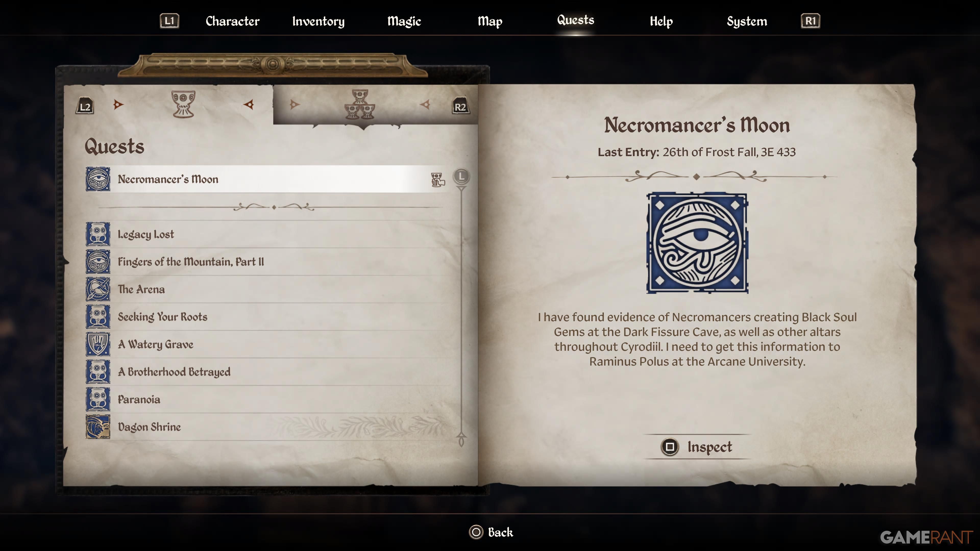Screen dimensions: 980x551
Task: Click the R2 bumper icon
Action: pyautogui.click(x=460, y=106)
